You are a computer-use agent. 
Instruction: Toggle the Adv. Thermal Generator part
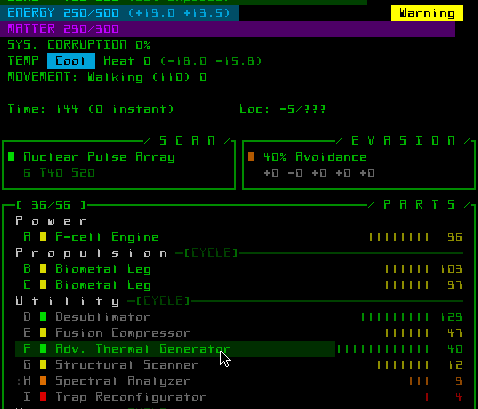175,349
